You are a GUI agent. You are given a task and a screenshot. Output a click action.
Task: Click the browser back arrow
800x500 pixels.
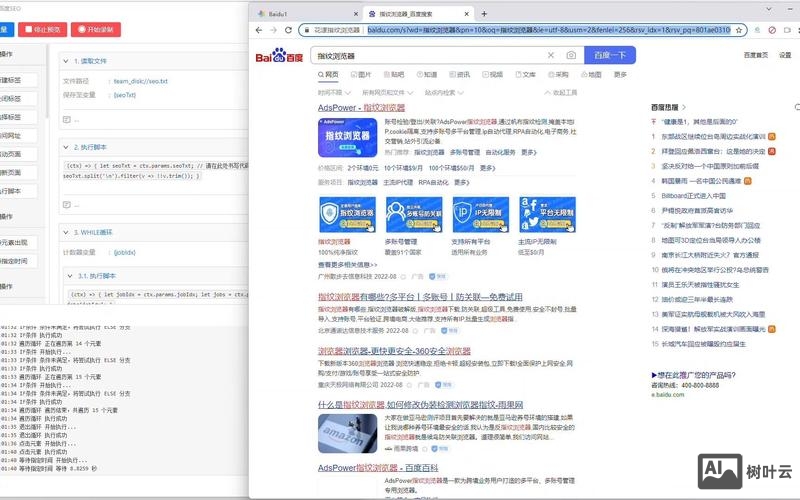pos(259,30)
